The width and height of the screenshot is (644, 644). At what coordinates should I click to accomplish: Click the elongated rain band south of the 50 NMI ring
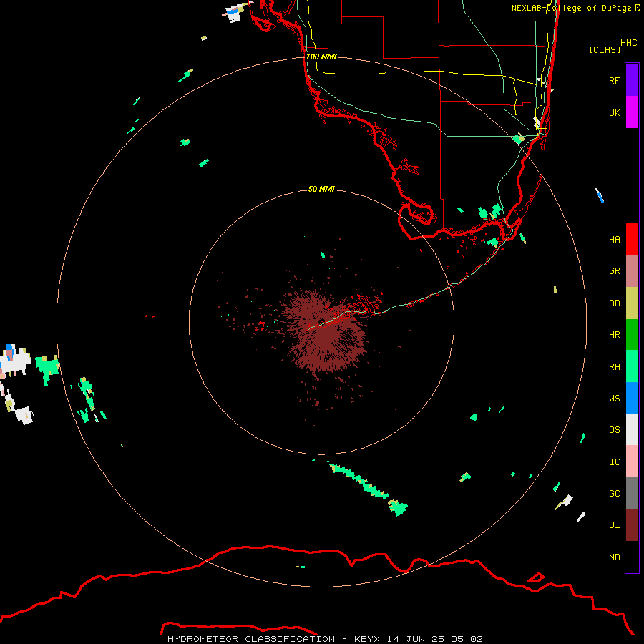tap(370, 489)
